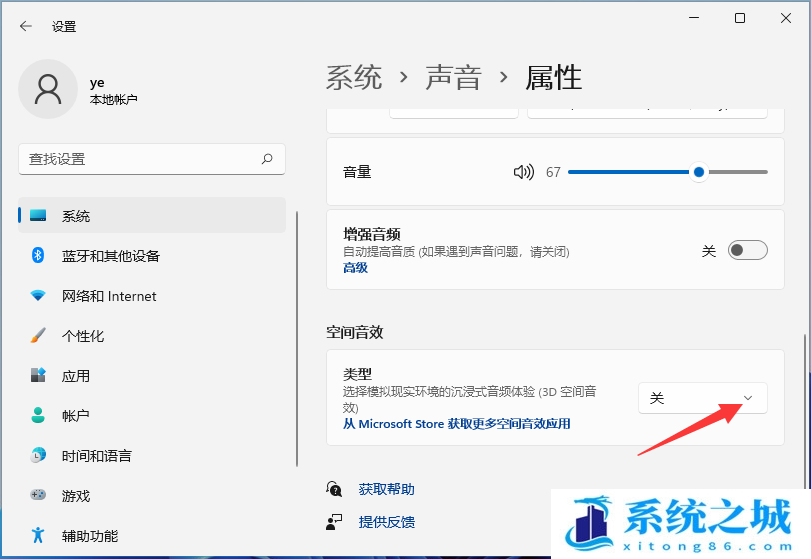
Task: Click the volume slider handle
Action: point(699,172)
